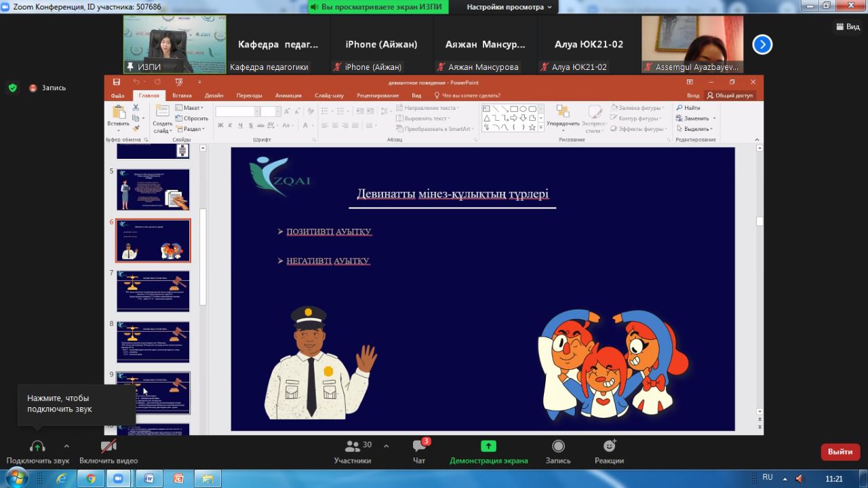The width and height of the screenshot is (868, 488).
Task: Open the File (Файл) tab
Action: tap(117, 96)
